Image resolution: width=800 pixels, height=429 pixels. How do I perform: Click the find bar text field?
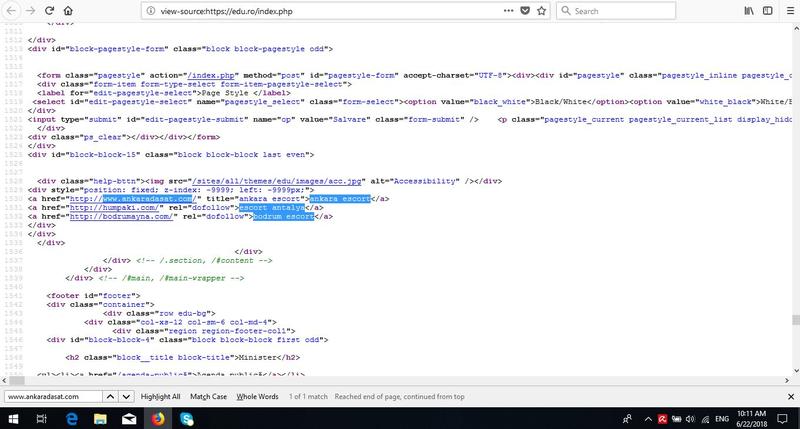coord(52,396)
